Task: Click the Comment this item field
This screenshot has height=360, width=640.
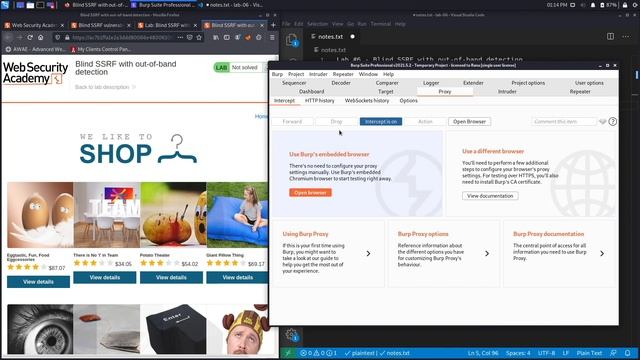Action: point(564,122)
